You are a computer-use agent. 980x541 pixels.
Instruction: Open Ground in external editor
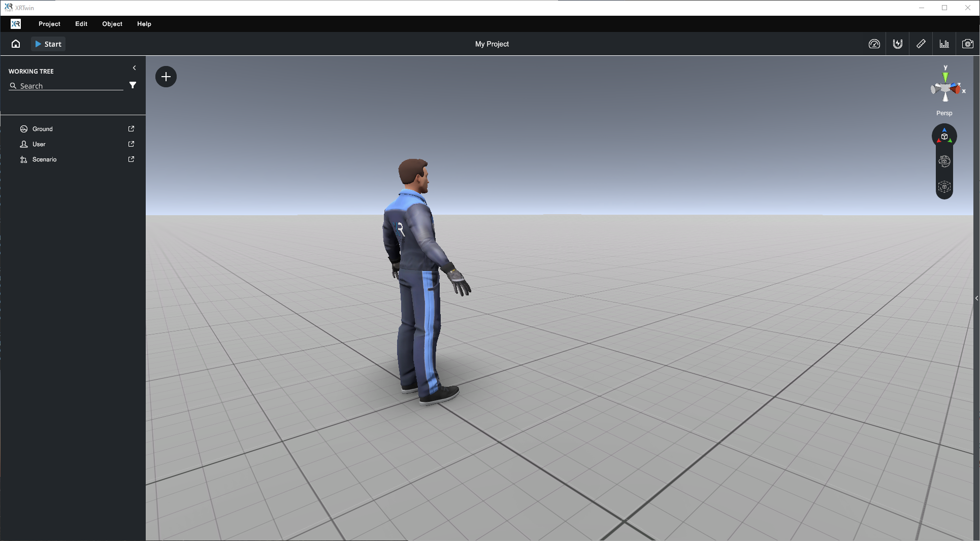[x=130, y=129]
